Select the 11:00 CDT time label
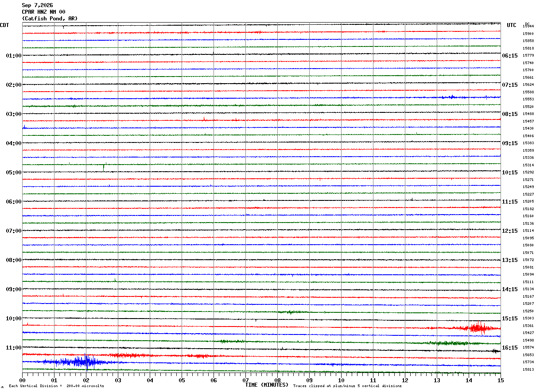536x392 pixels. pos(14,348)
